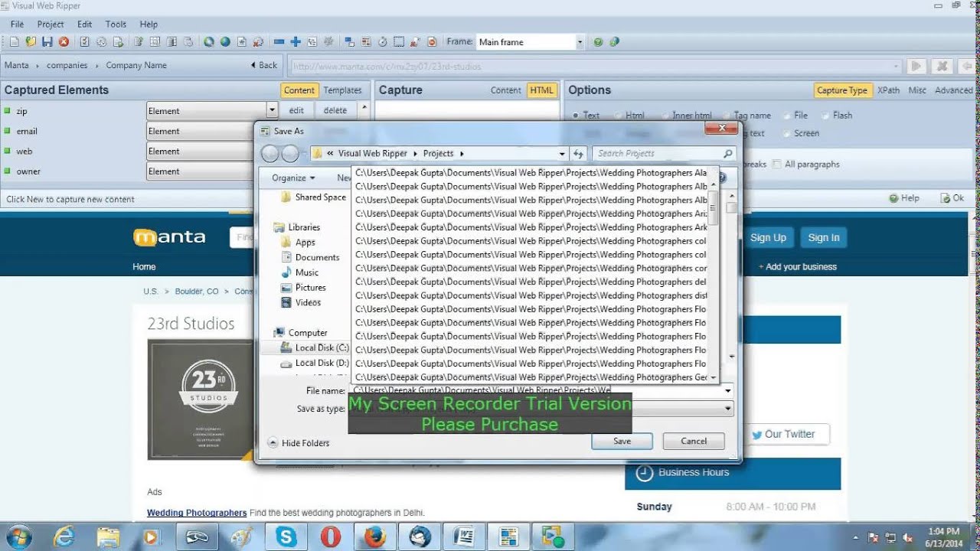Select the Flash capture radio button
Screen dimensions: 980x551
826,116
